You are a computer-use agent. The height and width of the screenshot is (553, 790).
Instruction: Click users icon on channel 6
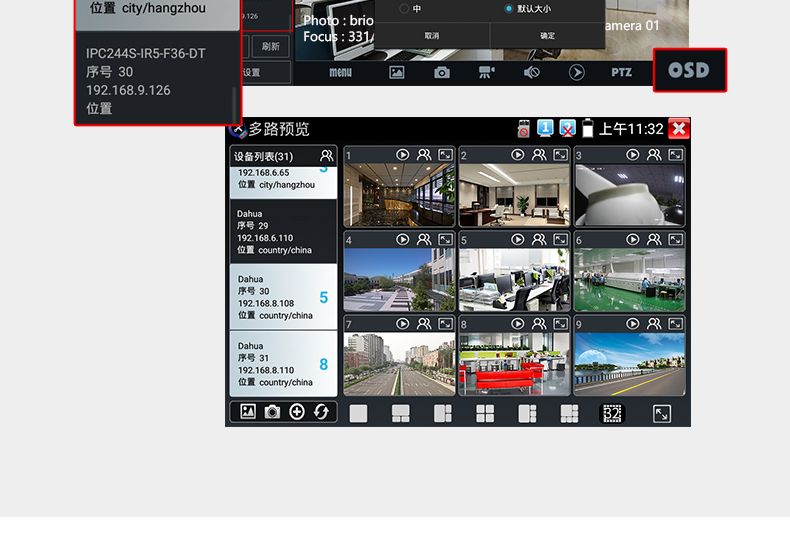[654, 239]
